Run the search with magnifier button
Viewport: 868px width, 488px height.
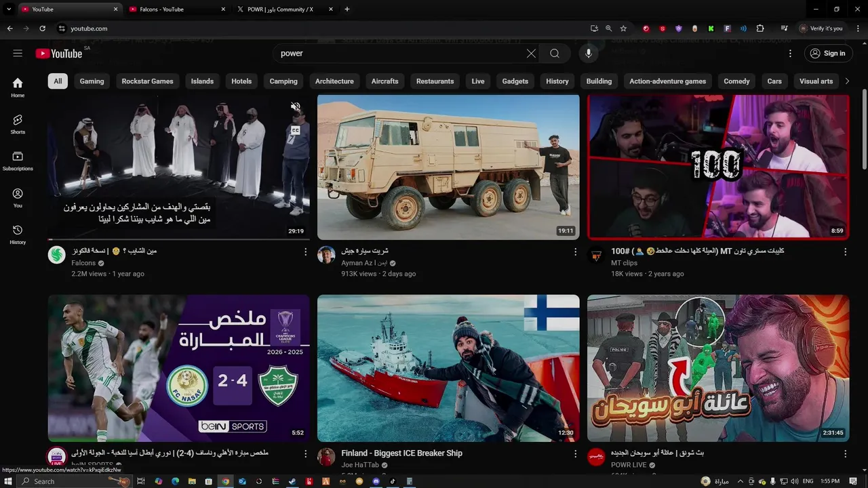click(x=555, y=54)
